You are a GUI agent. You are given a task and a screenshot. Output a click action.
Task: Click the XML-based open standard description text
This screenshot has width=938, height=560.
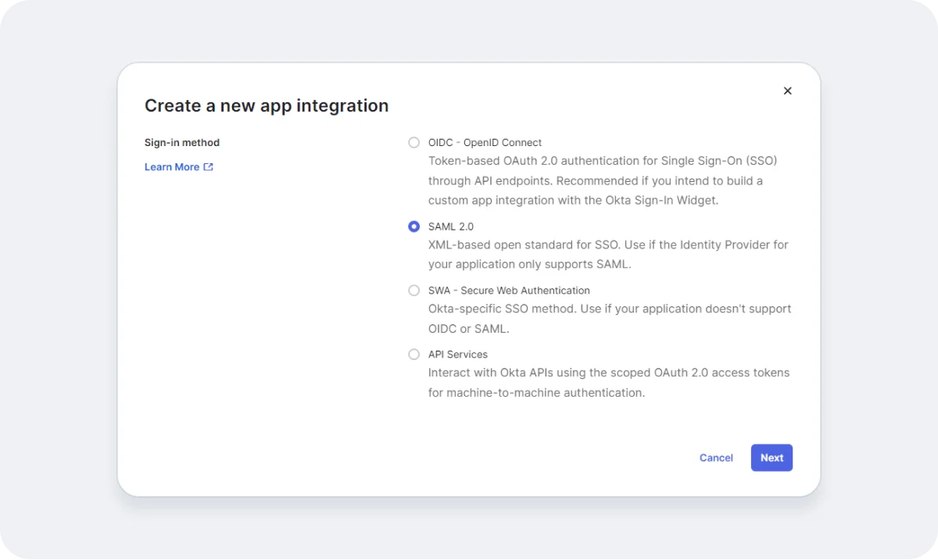tap(607, 254)
